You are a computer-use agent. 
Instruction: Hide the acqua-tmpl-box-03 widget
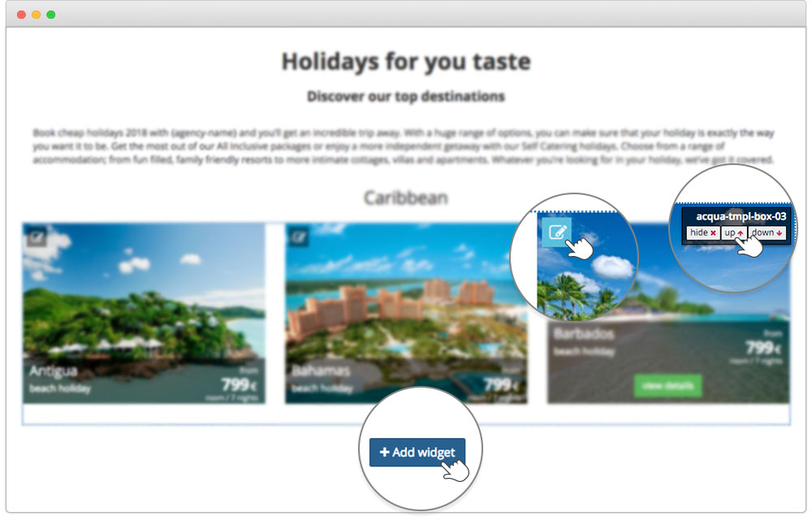click(702, 232)
